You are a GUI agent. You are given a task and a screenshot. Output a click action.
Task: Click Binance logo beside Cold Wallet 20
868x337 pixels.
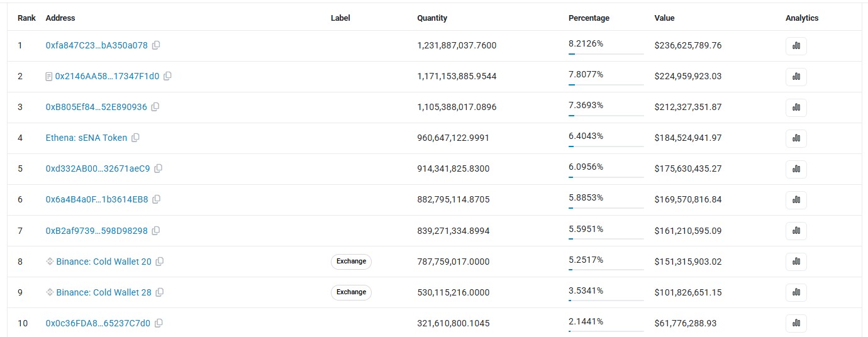click(x=50, y=262)
